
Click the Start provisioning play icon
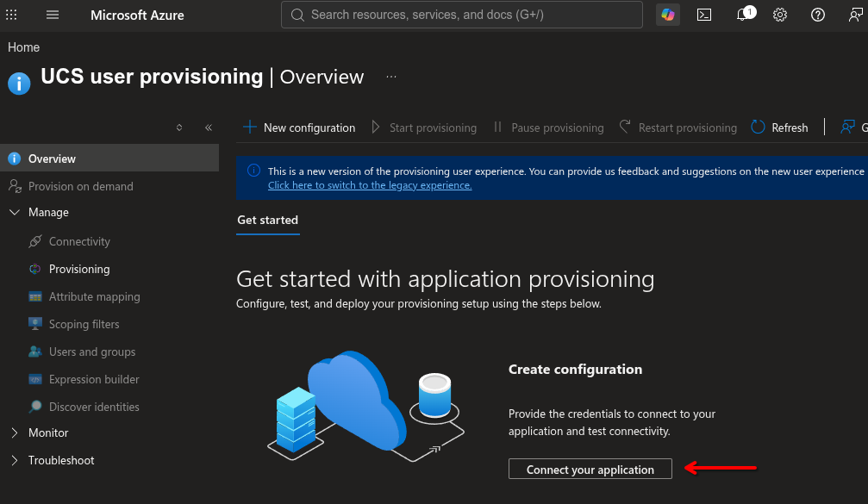pos(376,128)
